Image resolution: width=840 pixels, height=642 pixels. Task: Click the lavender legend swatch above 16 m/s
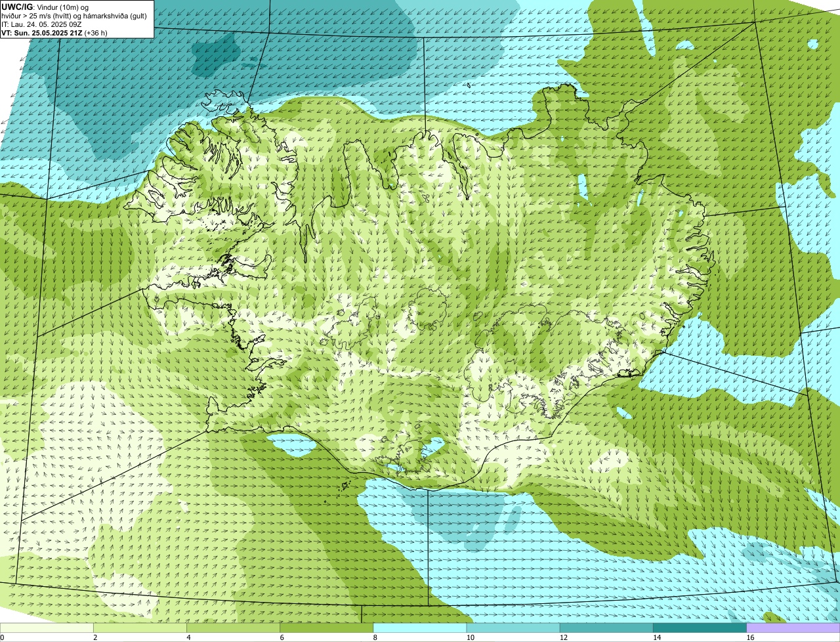(793, 628)
